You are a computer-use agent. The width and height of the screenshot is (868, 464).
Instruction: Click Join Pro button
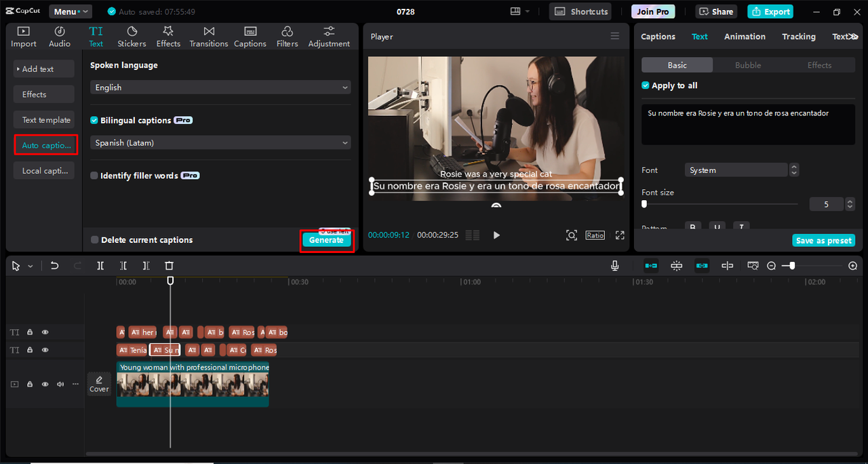653,12
